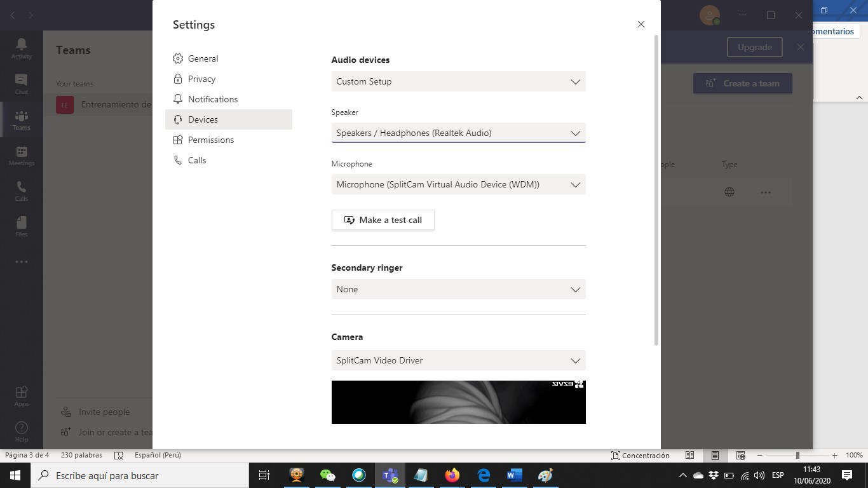Collapse the Word ribbon with the chevron
Screen dimensions: 868x488
pyautogui.click(x=859, y=98)
